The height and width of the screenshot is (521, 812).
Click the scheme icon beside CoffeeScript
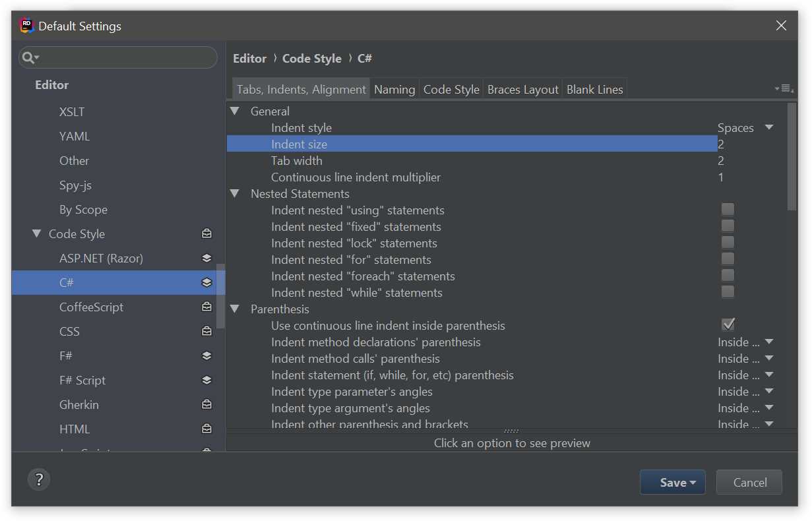(206, 307)
